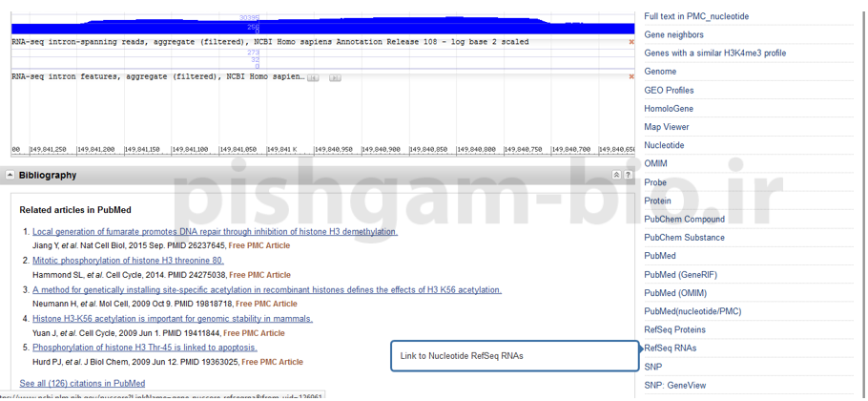Collapse the Bibliography section with the arrow icon

click(10, 176)
